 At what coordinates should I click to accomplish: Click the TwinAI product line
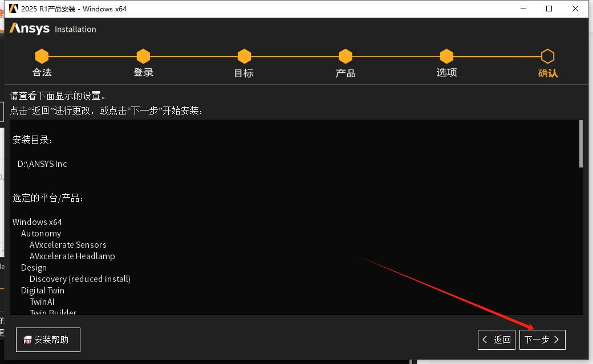click(x=42, y=302)
